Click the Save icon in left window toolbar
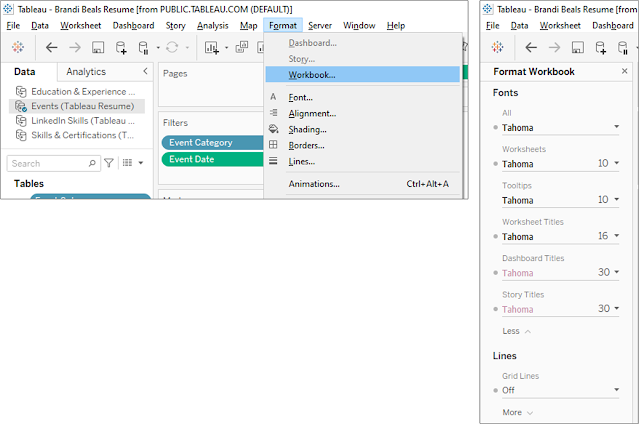The height and width of the screenshot is (424, 639). [98, 48]
